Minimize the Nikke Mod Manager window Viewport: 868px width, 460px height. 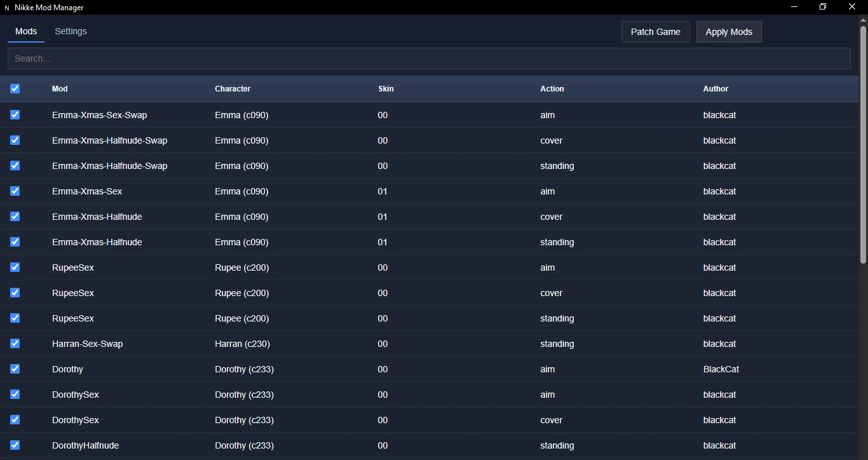pos(794,7)
